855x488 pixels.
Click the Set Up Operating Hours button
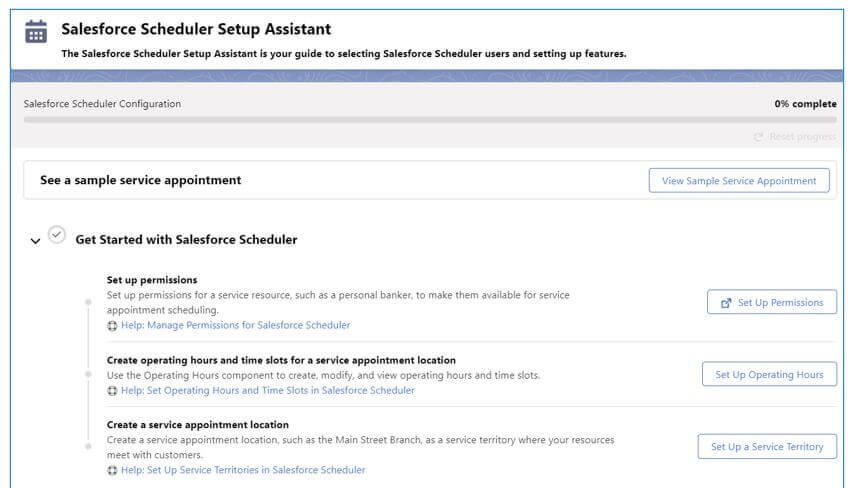click(769, 374)
